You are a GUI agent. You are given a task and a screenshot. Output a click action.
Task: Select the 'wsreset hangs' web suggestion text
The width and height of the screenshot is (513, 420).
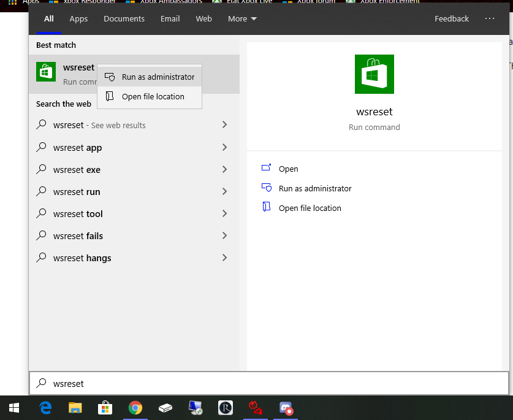point(82,258)
